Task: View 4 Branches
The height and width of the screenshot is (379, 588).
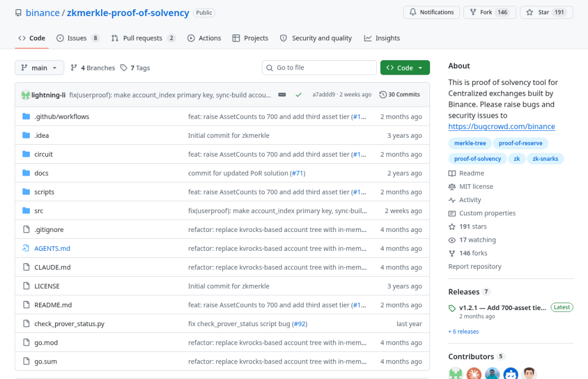Action: (x=93, y=68)
